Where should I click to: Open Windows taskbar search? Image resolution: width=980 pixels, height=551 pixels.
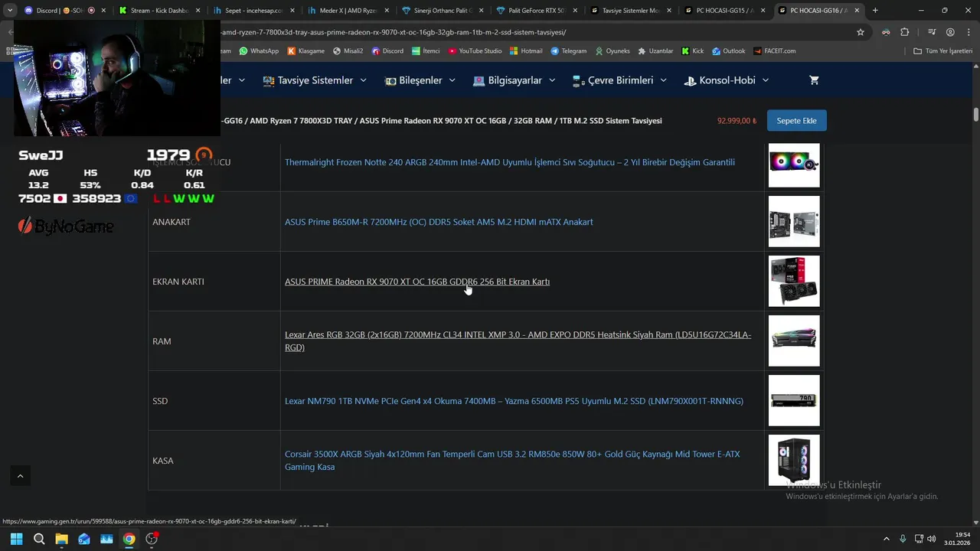(39, 539)
